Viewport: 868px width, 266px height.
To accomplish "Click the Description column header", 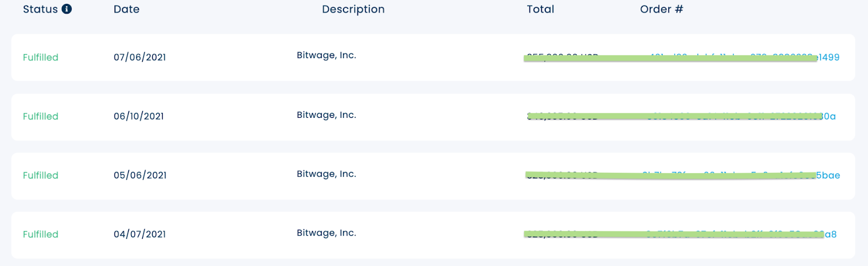I will click(353, 9).
